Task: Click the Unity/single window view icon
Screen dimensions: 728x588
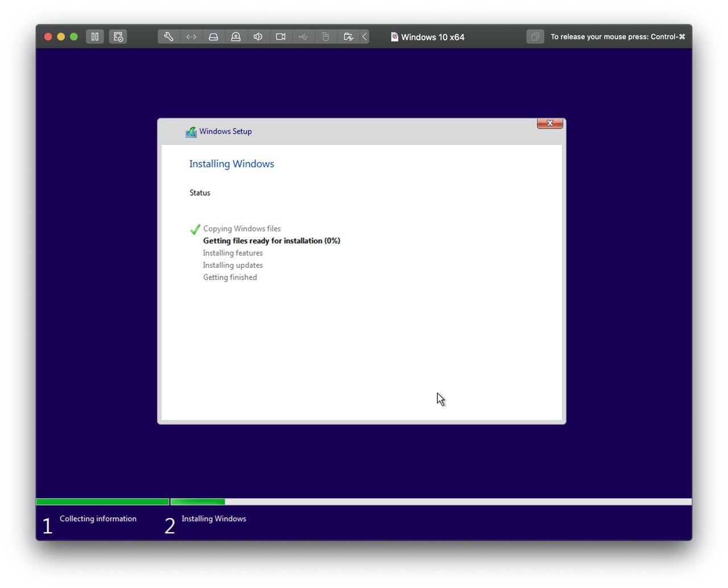Action: (x=535, y=37)
